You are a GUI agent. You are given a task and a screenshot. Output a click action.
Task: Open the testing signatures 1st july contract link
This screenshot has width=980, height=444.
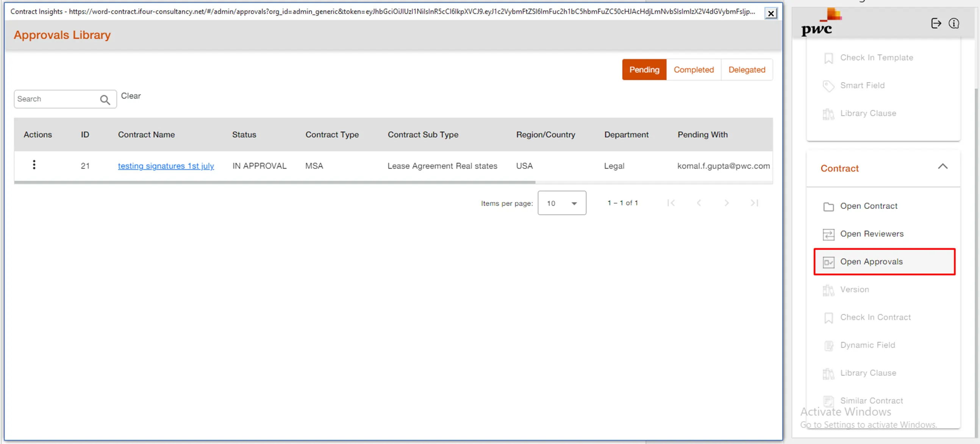(166, 166)
